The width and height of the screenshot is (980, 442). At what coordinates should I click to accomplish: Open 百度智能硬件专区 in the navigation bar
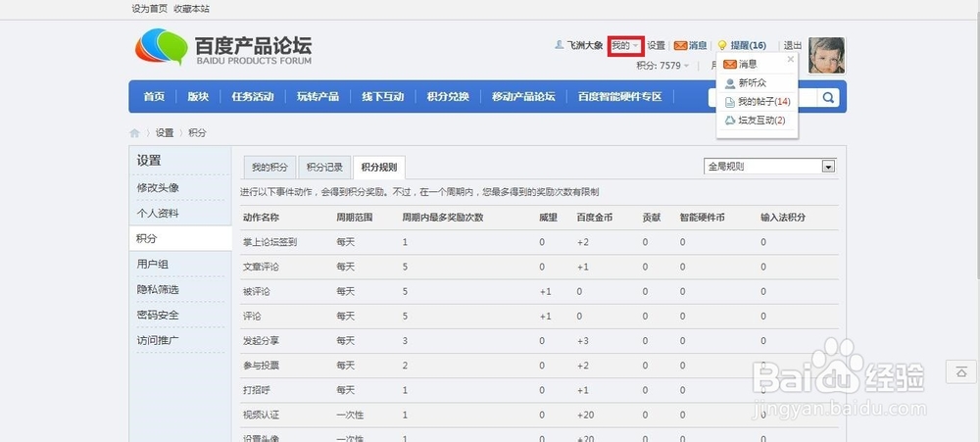(x=619, y=97)
